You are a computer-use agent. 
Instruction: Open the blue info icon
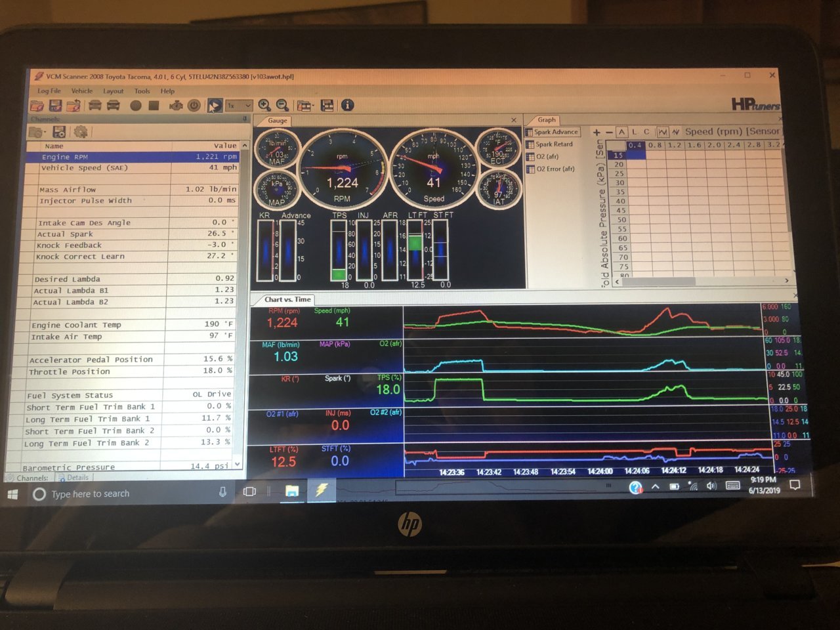coord(347,105)
